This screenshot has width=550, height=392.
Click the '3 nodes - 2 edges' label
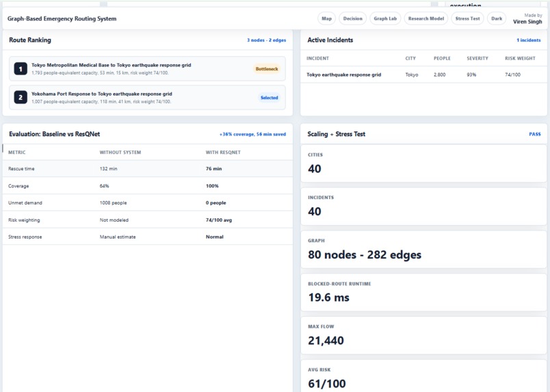pos(266,40)
